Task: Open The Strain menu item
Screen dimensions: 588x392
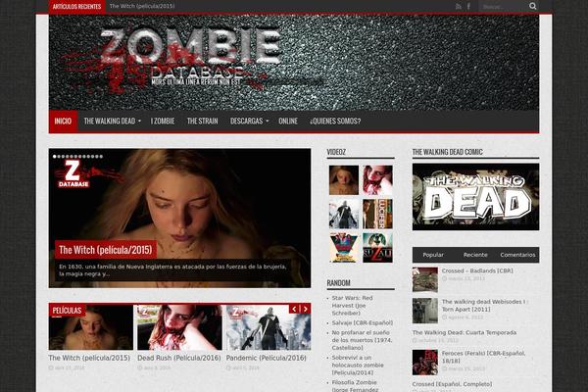Action: tap(203, 121)
